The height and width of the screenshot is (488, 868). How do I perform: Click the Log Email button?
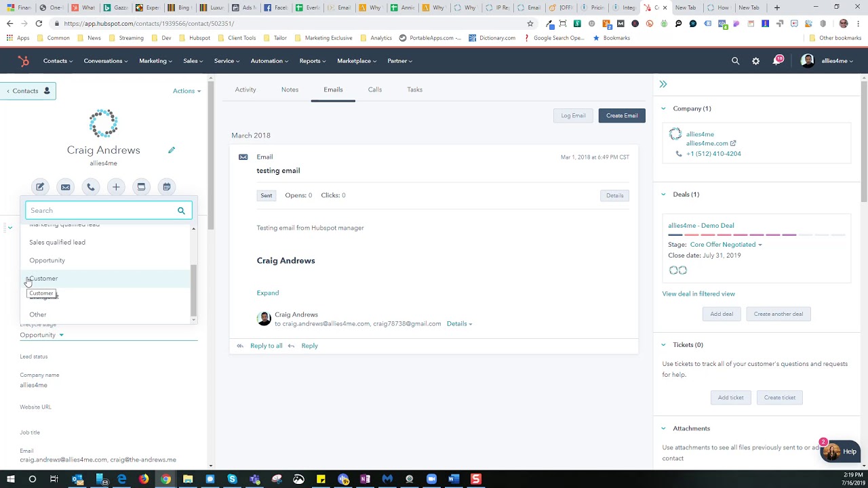573,116
